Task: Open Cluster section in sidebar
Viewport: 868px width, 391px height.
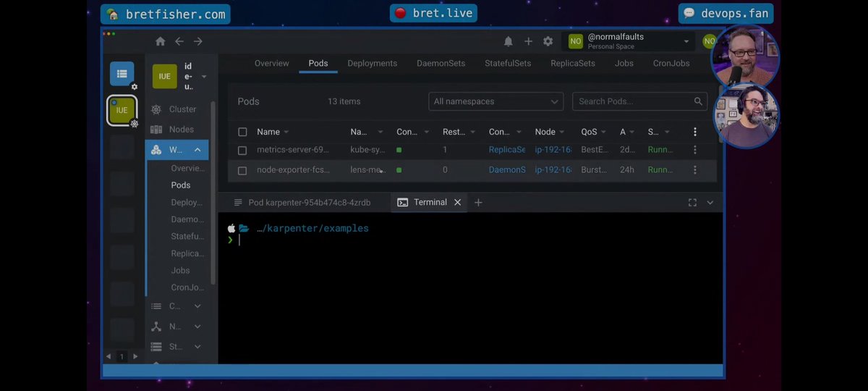Action: coord(177,109)
